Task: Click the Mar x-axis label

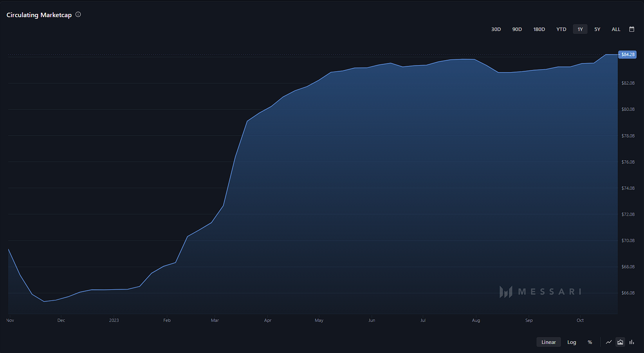Action: coord(215,320)
